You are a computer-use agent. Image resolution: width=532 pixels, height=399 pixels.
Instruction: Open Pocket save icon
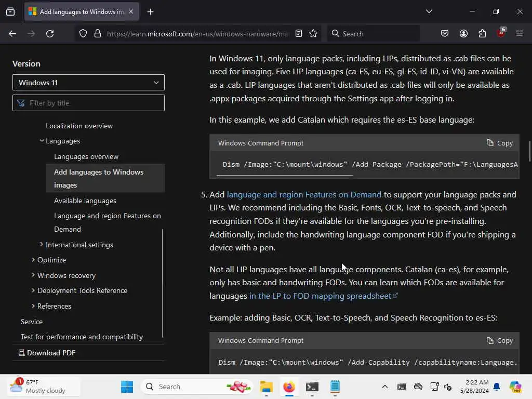click(x=445, y=34)
